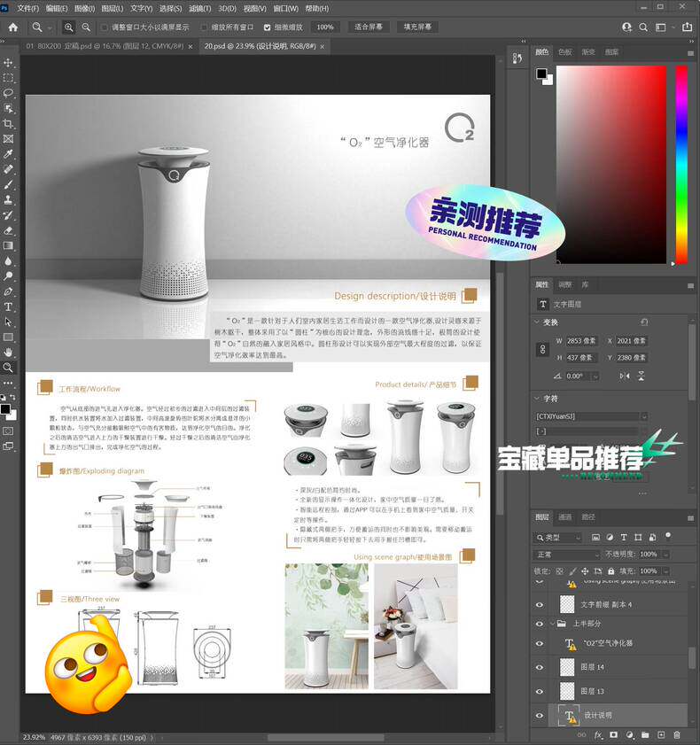The image size is (700, 745).
Task: Click the Home icon in options bar
Action: click(x=12, y=27)
